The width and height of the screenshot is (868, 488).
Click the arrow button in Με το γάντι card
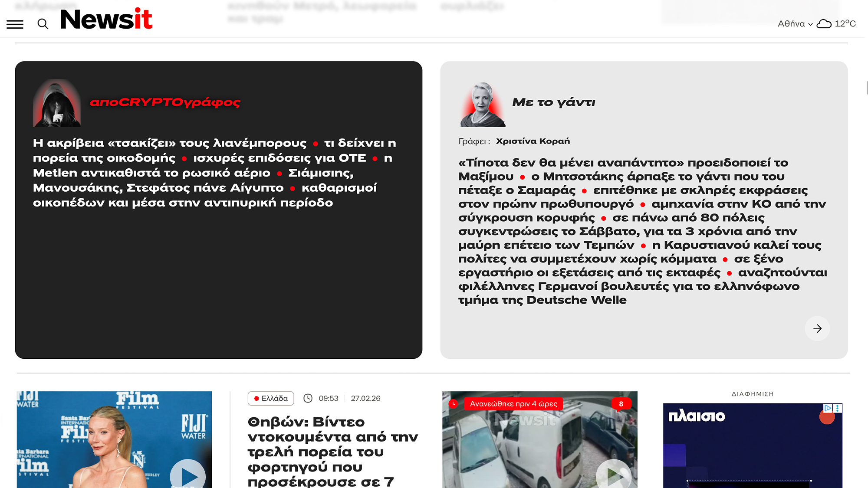point(817,328)
